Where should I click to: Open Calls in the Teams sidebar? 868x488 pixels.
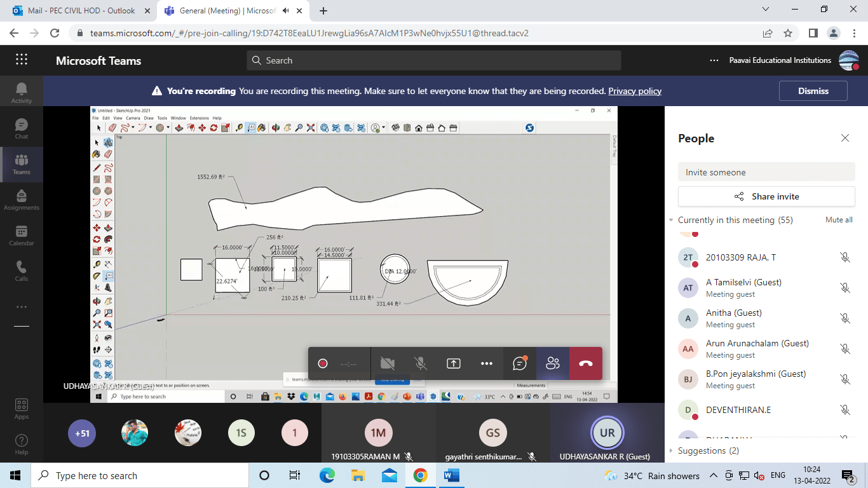[22, 271]
